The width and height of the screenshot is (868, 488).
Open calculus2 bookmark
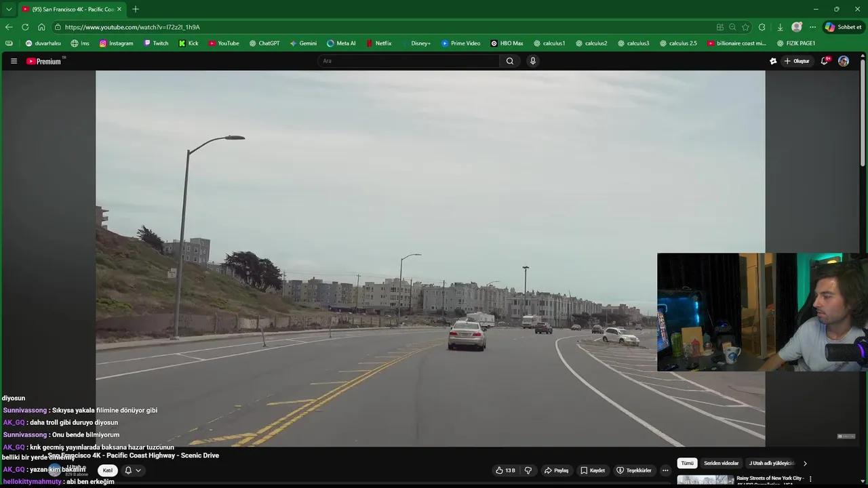click(591, 43)
